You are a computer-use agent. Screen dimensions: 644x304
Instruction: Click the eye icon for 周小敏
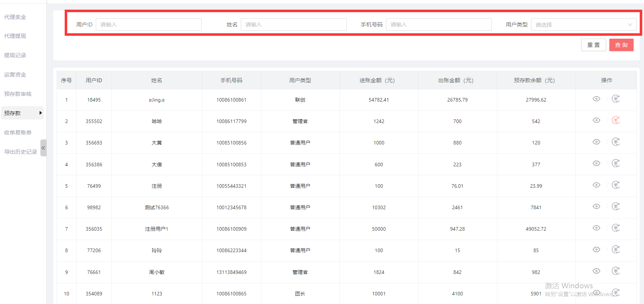(596, 271)
